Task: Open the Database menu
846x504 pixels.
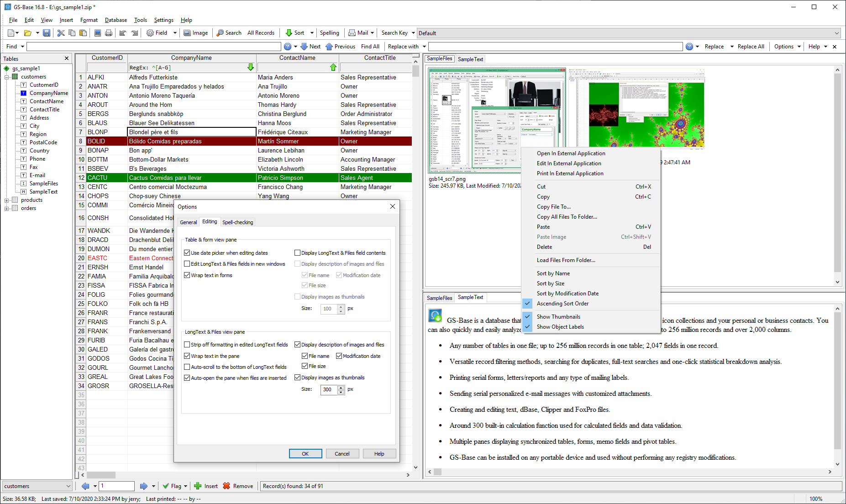Action: (116, 20)
